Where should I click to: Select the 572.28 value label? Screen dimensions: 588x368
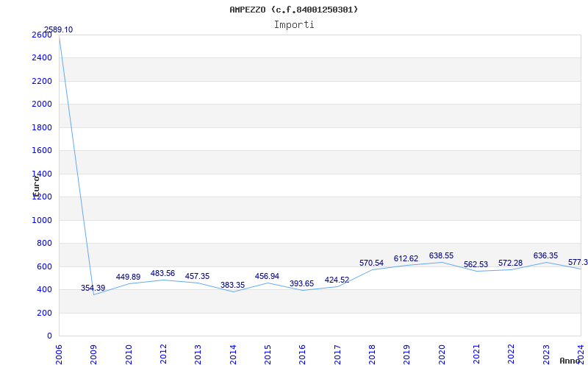[x=510, y=263]
